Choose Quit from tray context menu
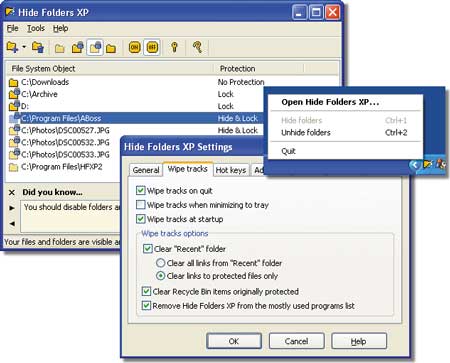 click(x=345, y=151)
